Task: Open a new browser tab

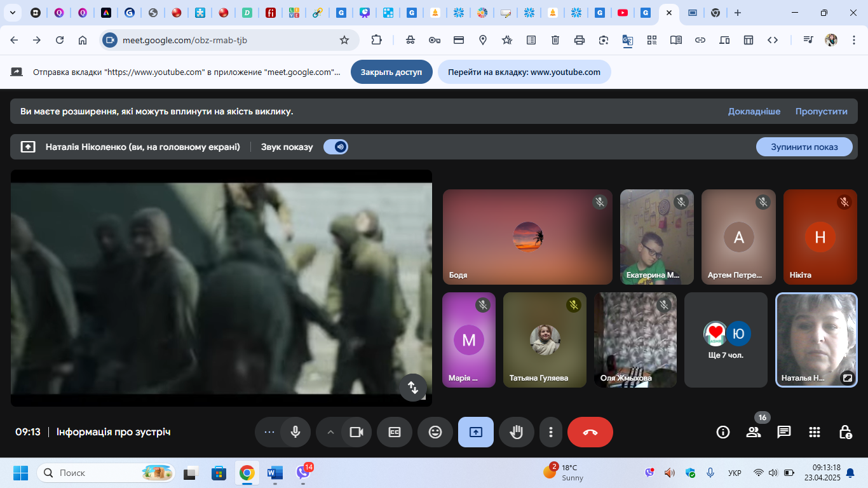Action: (x=737, y=13)
